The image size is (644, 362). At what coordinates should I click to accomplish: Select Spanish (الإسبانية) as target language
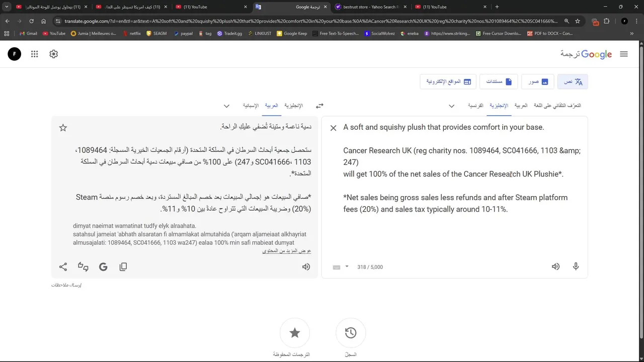pyautogui.click(x=251, y=106)
